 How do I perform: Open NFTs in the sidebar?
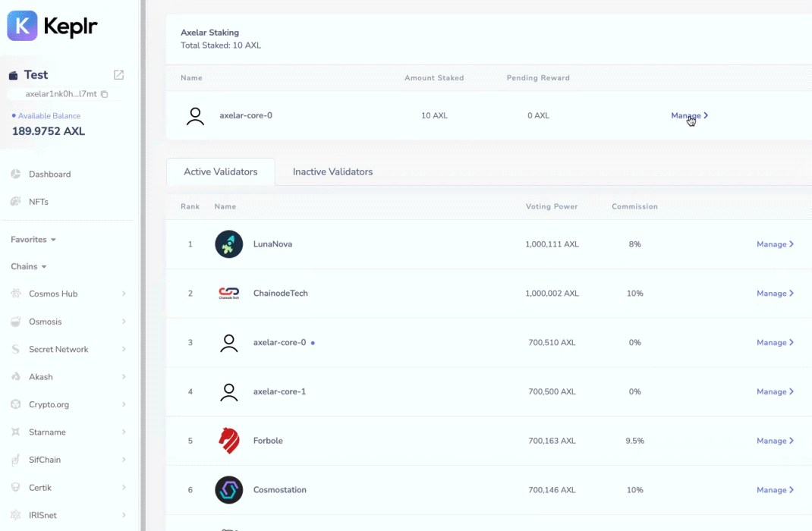pyautogui.click(x=38, y=202)
